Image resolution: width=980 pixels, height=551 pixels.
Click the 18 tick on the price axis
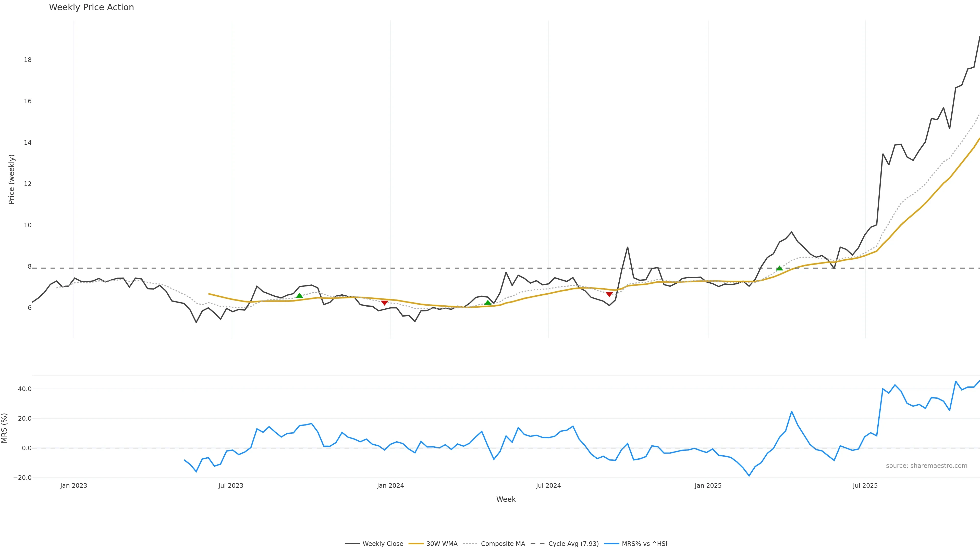(27, 60)
